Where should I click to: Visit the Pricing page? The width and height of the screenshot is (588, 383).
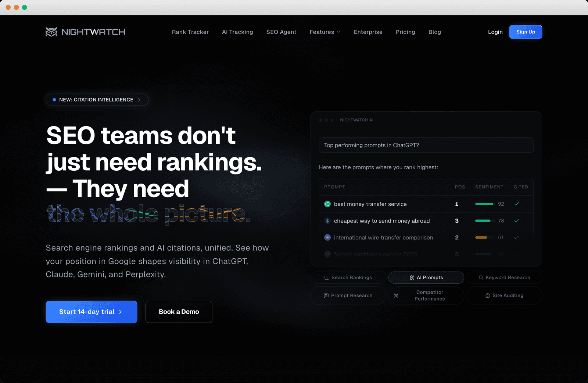coord(405,32)
